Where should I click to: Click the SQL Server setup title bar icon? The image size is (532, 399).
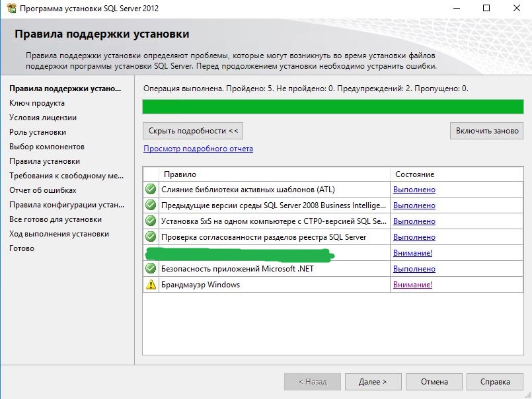[11, 8]
